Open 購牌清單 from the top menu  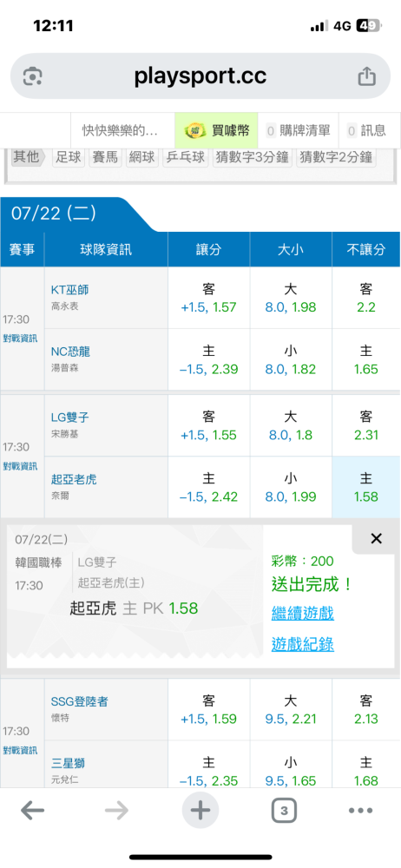(x=298, y=131)
